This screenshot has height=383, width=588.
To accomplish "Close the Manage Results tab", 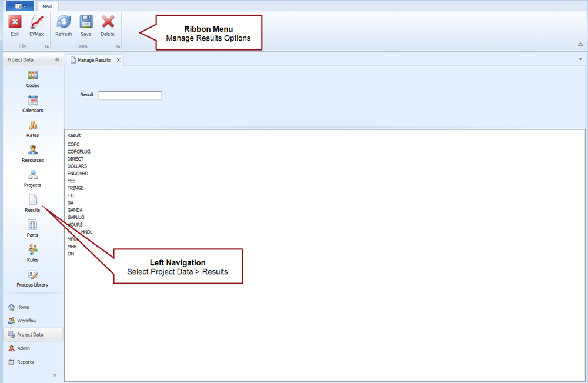I will pos(118,60).
